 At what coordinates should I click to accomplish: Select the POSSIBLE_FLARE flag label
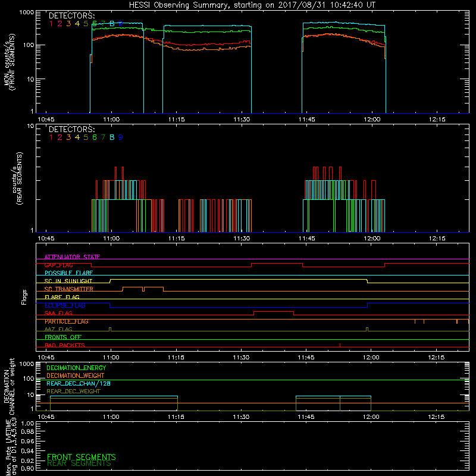coord(68,273)
